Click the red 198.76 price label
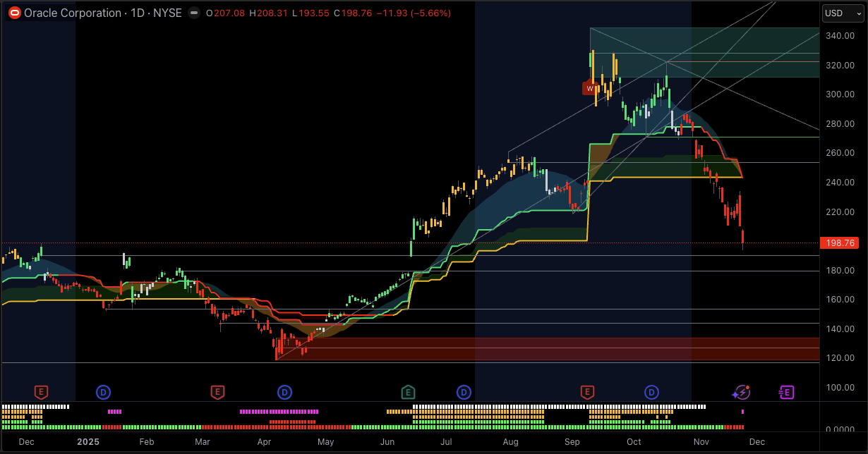868x454 pixels. pos(839,243)
